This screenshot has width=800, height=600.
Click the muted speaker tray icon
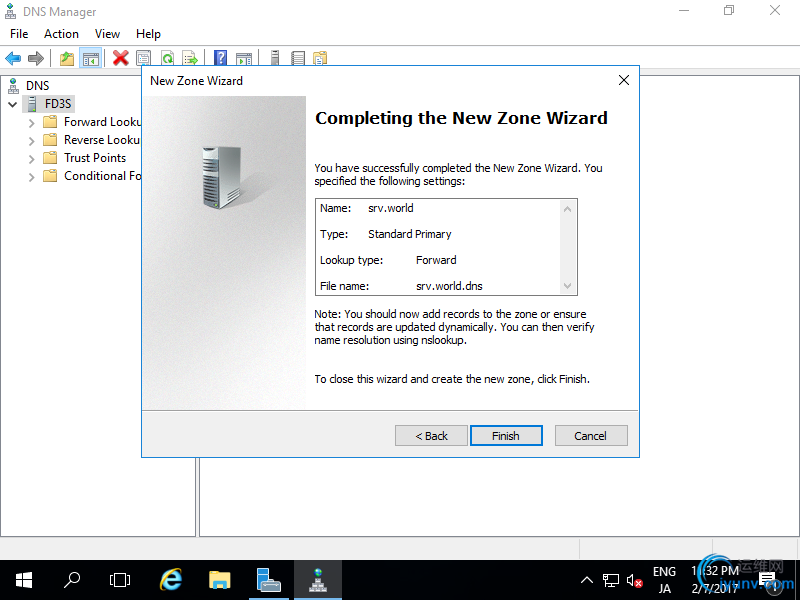[635, 581]
